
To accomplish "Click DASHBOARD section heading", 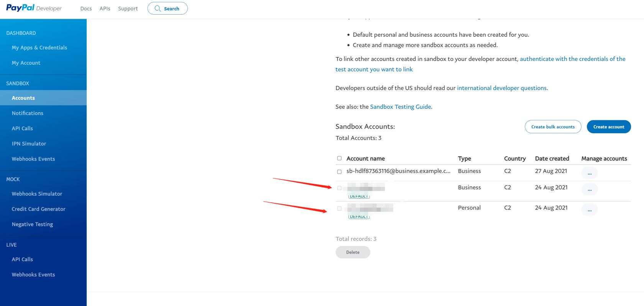I will coord(21,33).
